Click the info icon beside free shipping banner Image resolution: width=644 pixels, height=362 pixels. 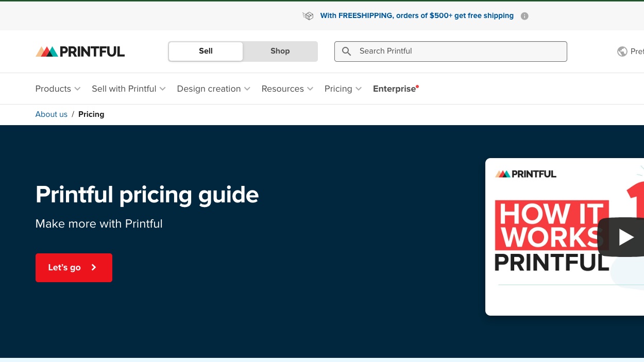tap(524, 16)
